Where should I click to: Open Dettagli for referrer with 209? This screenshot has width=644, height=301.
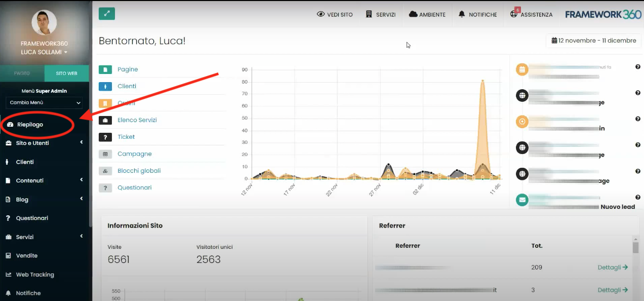pyautogui.click(x=613, y=267)
